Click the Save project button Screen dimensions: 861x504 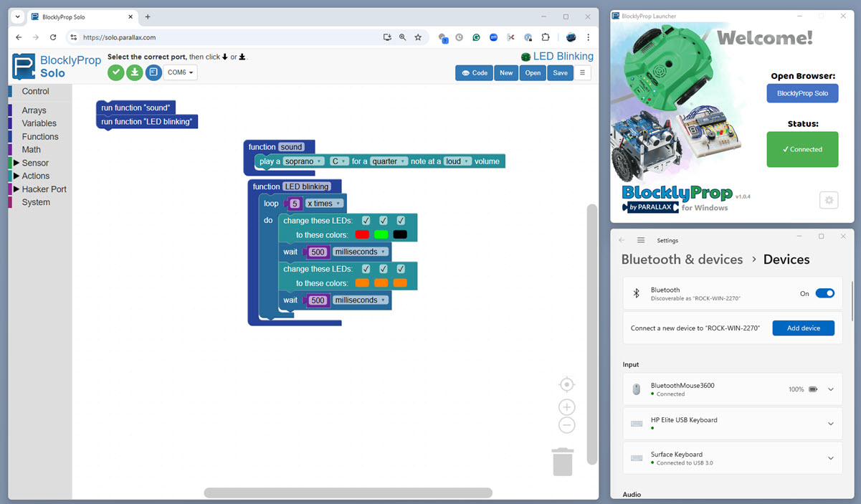560,72
